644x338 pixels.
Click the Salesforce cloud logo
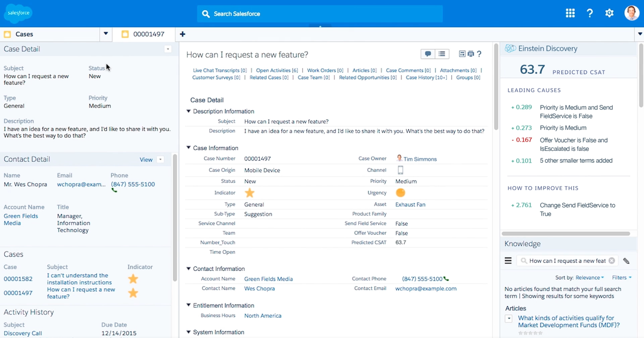[x=18, y=13]
